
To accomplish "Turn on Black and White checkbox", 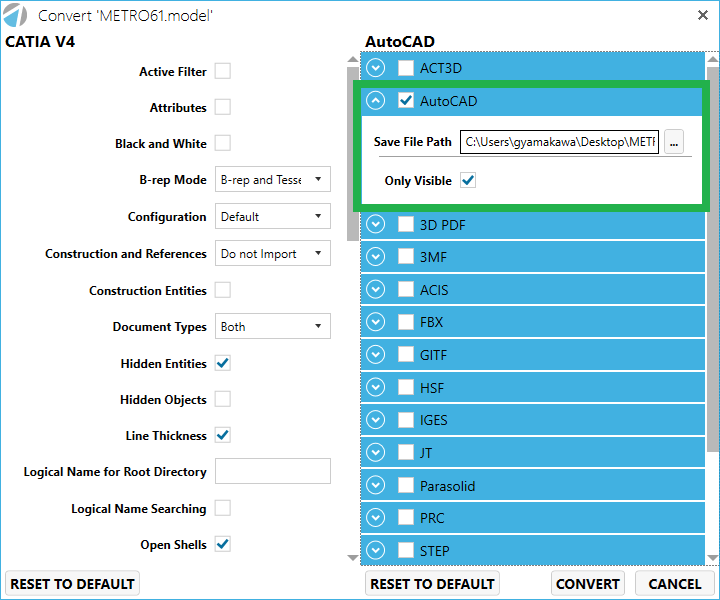I will [223, 143].
